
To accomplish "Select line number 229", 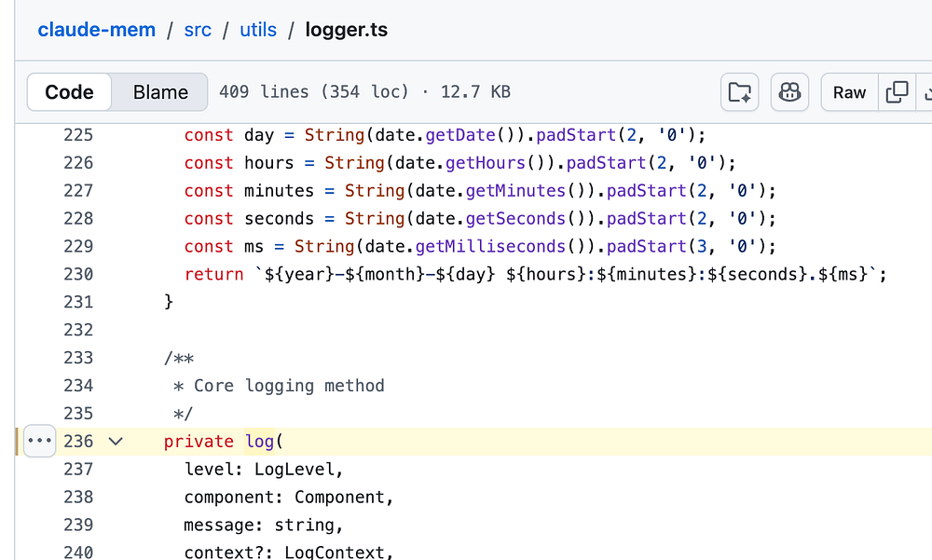I will click(78, 247).
